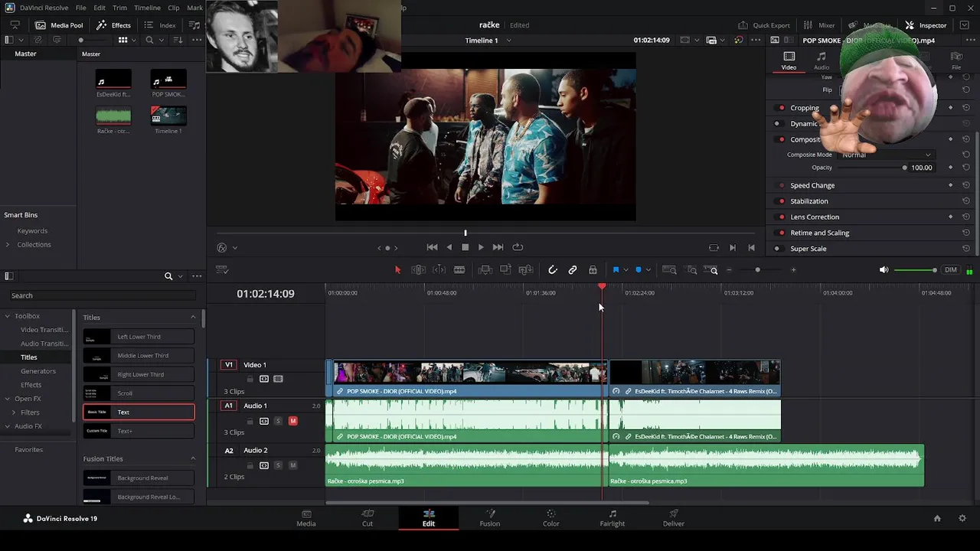Reset Stabilization settings
Viewport: 980px width, 551px height.
pos(966,201)
